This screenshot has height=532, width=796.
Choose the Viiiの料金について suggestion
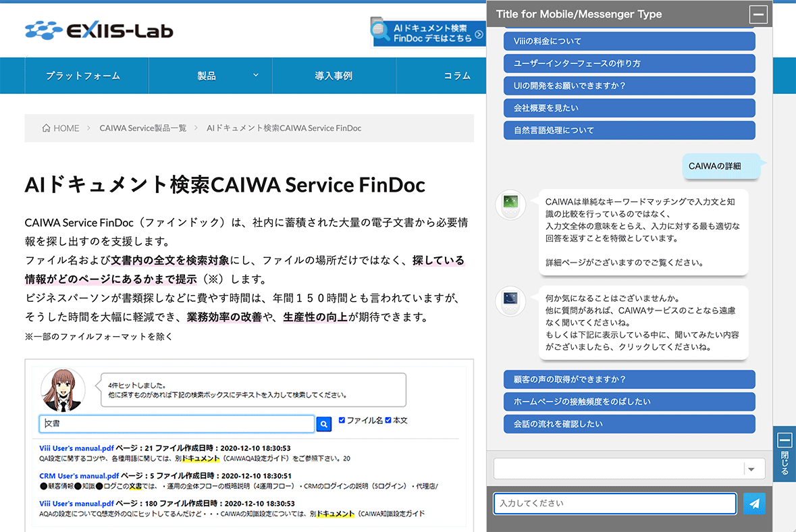click(629, 41)
